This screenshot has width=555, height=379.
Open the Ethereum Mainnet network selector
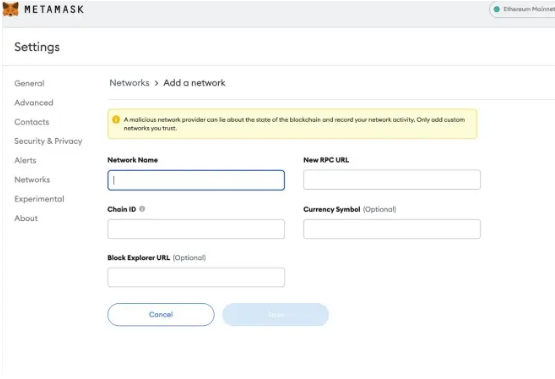click(x=522, y=9)
